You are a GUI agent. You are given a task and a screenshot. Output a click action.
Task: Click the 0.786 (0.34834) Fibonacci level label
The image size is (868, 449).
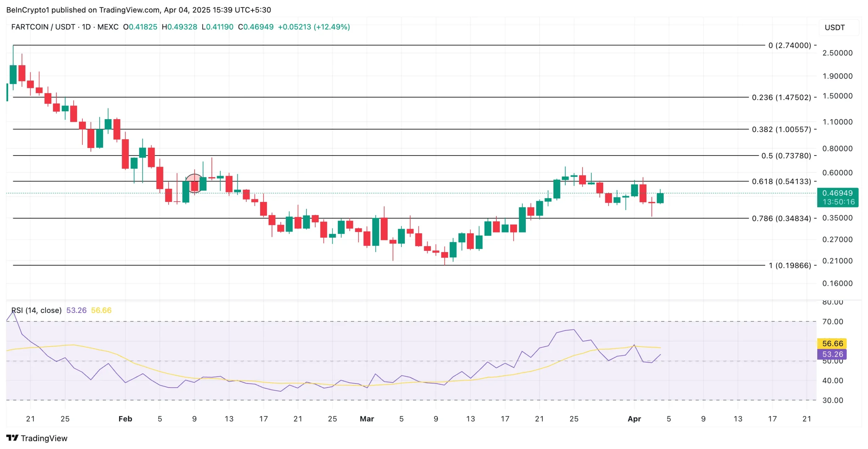tap(781, 218)
